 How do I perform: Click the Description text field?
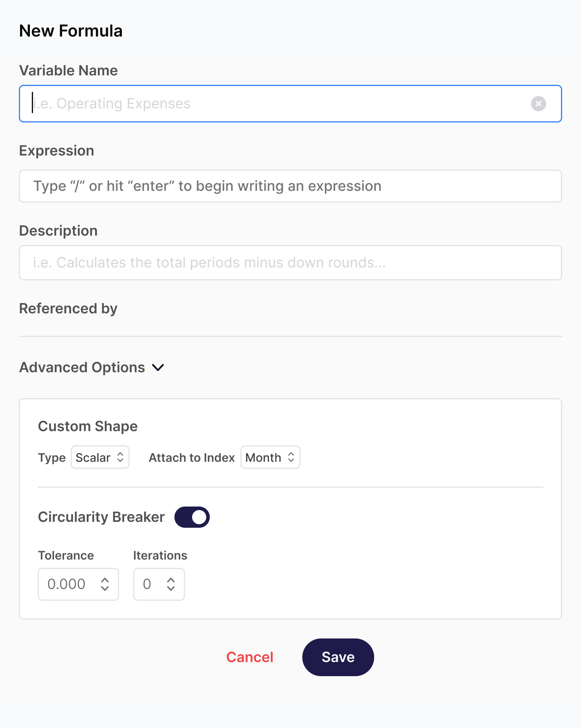tap(290, 263)
